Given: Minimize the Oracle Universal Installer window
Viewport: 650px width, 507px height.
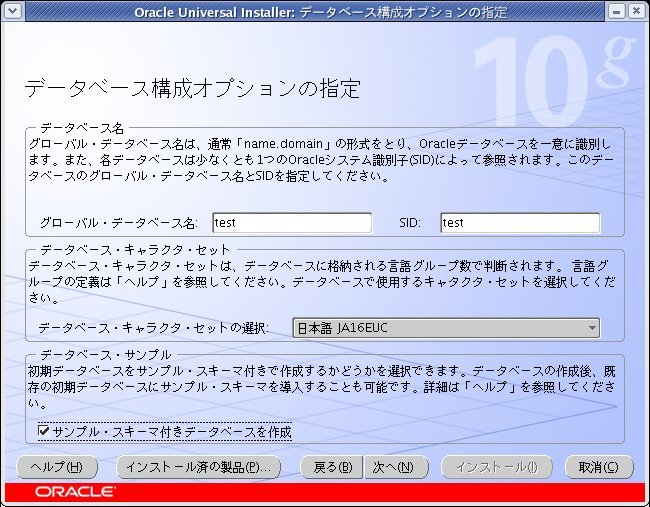Looking at the screenshot, I should pos(616,11).
